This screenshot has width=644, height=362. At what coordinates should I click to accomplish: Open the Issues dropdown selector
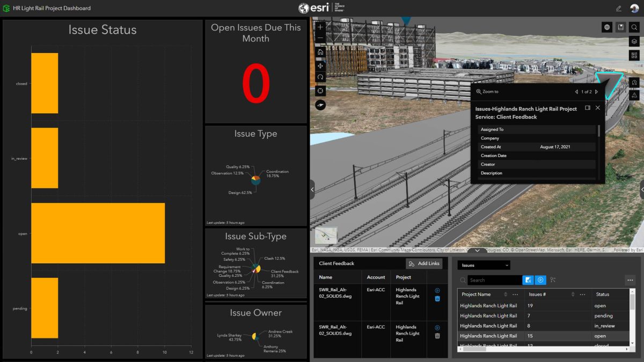483,265
